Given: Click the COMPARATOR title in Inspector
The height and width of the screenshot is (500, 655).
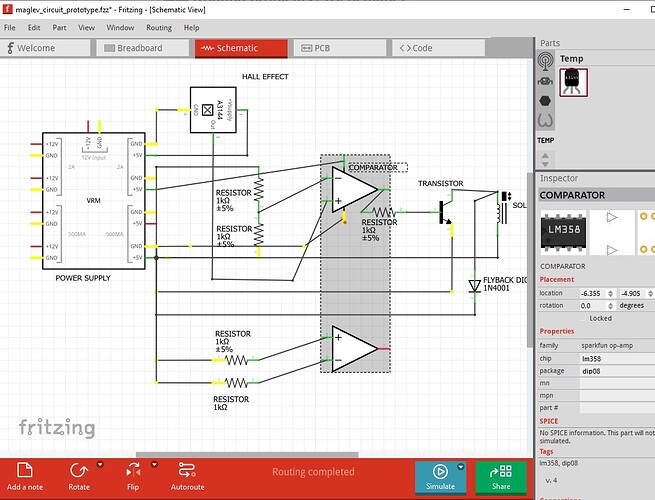Looking at the screenshot, I should click(572, 195).
